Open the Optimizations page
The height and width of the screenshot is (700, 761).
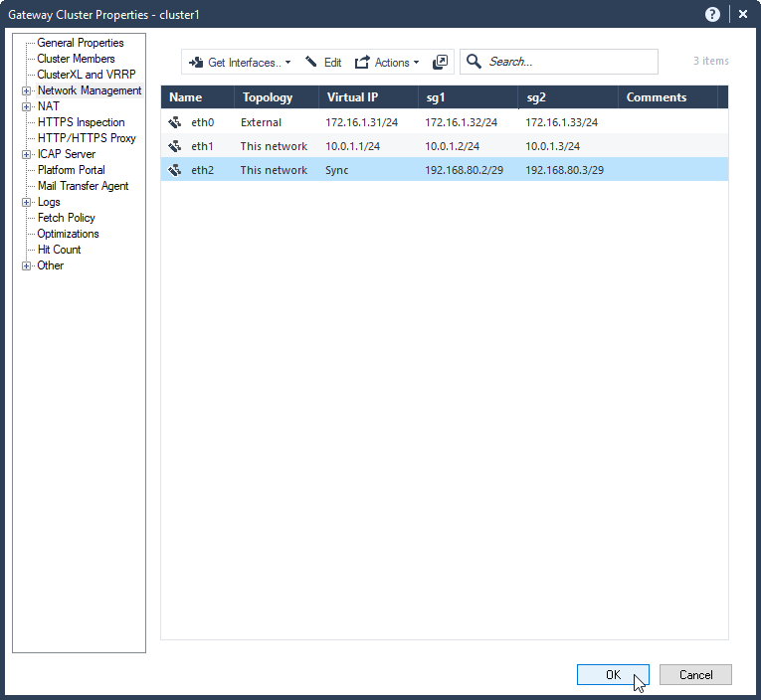point(68,234)
